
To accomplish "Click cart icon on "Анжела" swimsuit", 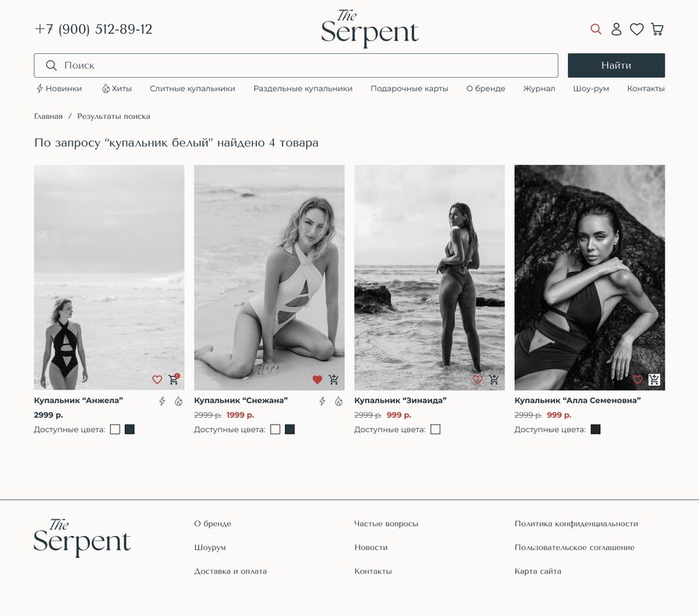I will [x=174, y=379].
